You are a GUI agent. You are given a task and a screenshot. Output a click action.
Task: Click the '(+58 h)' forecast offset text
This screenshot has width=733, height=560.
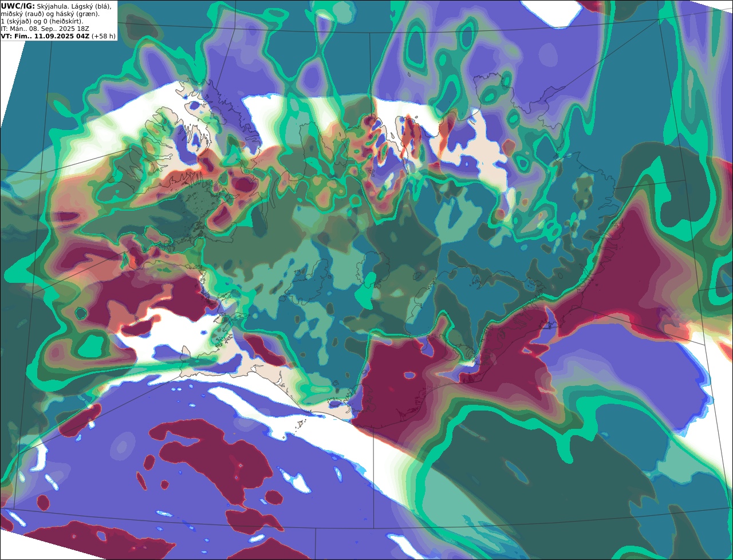(103, 36)
